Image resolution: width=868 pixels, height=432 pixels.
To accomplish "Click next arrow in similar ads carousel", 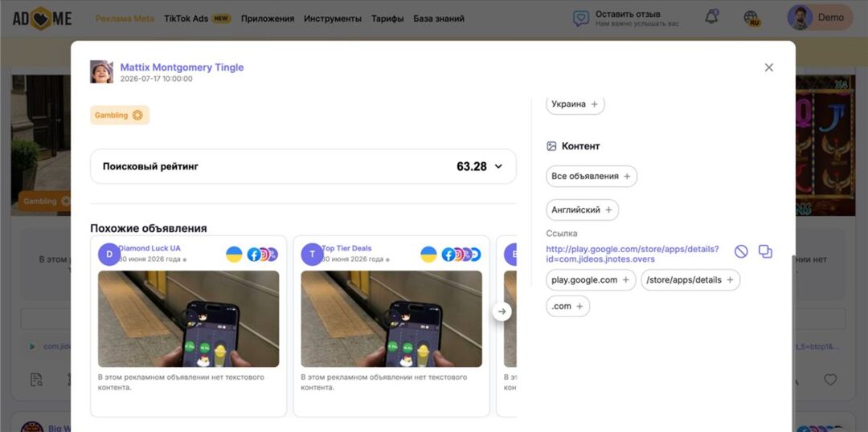I will [502, 312].
